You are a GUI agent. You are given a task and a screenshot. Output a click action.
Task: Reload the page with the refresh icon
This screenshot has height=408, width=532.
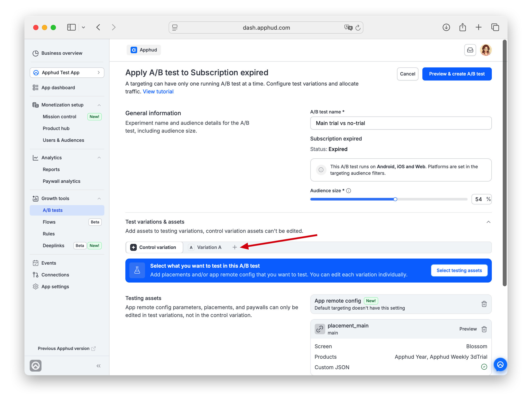(x=358, y=27)
